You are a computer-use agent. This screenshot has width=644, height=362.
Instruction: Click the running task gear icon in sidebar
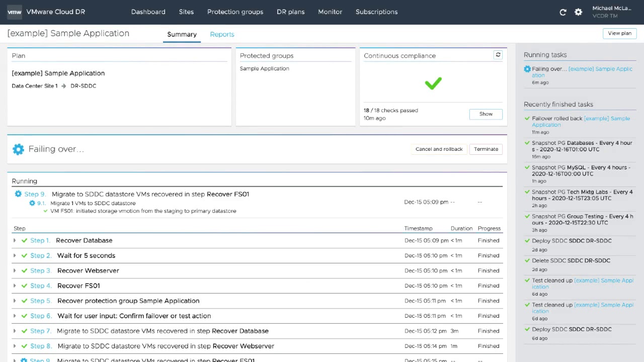(x=527, y=69)
